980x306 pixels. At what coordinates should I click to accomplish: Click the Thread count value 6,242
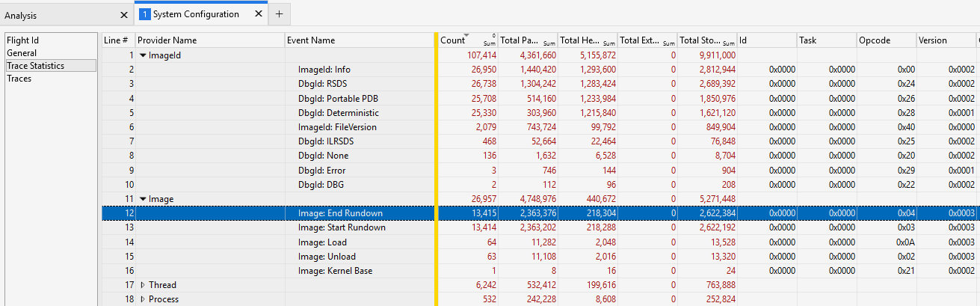tap(486, 285)
